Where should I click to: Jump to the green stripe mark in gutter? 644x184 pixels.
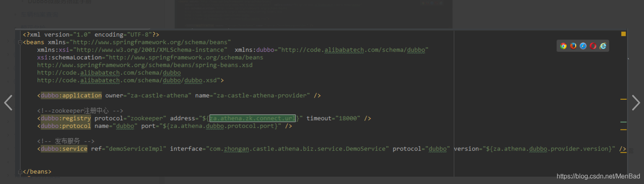tap(623, 122)
